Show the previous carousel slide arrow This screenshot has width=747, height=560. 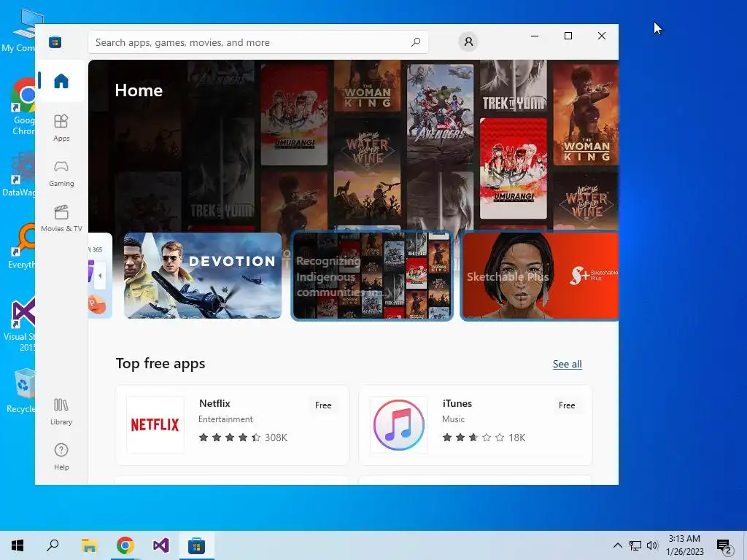pos(99,275)
